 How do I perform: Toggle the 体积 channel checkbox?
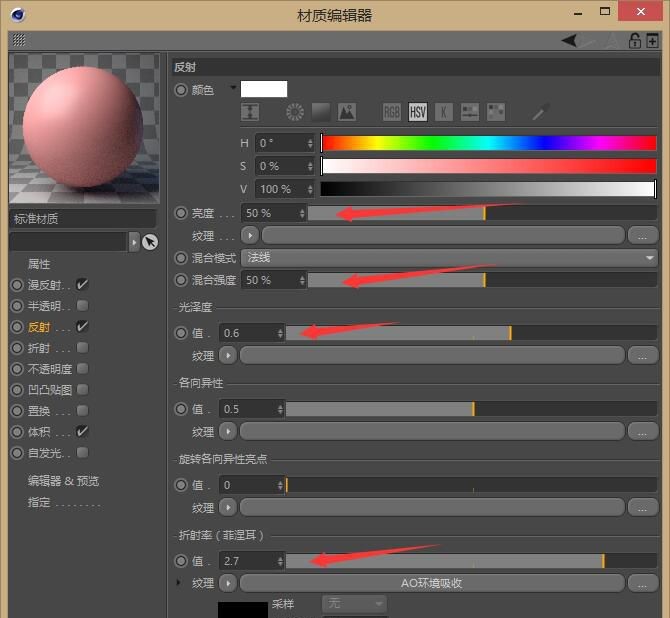click(x=82, y=431)
